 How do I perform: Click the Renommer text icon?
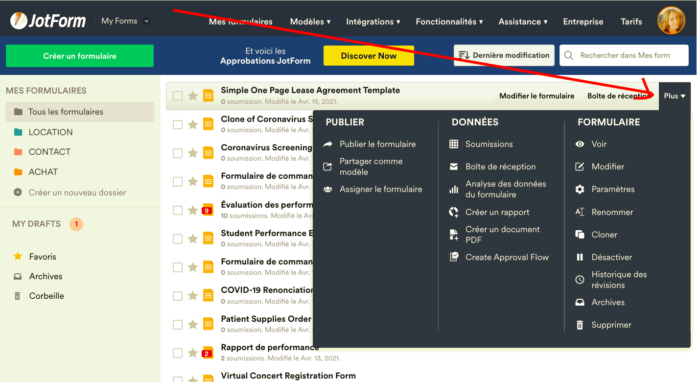point(579,212)
